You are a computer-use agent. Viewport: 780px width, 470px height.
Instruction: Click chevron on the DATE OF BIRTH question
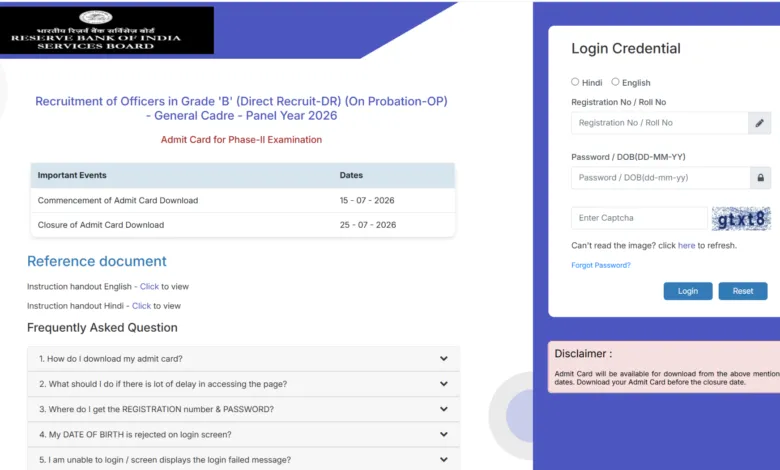click(x=443, y=435)
